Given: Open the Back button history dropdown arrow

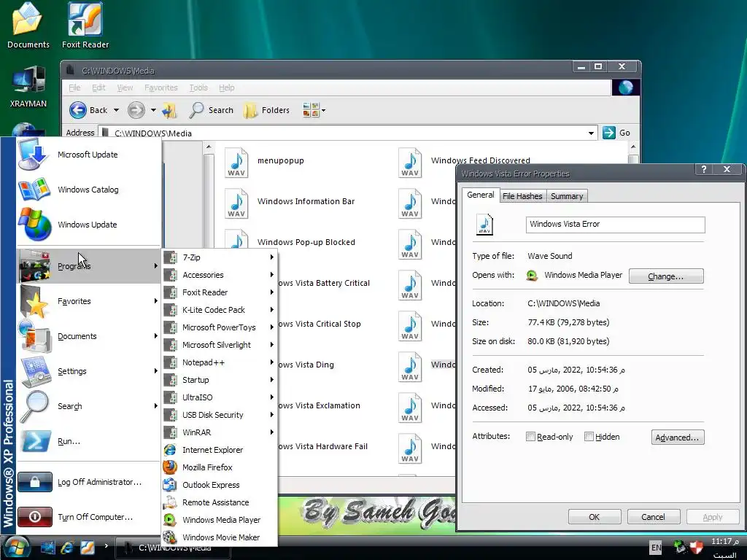Looking at the screenshot, I should [116, 111].
